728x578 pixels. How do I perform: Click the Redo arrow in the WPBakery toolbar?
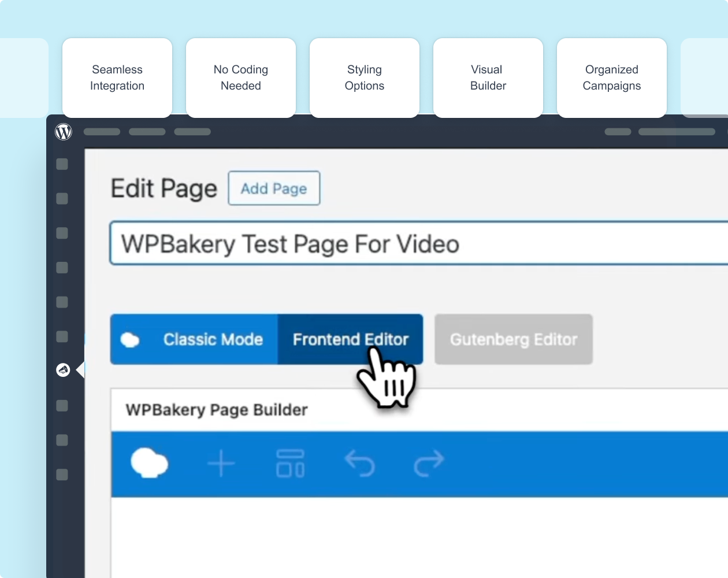428,463
